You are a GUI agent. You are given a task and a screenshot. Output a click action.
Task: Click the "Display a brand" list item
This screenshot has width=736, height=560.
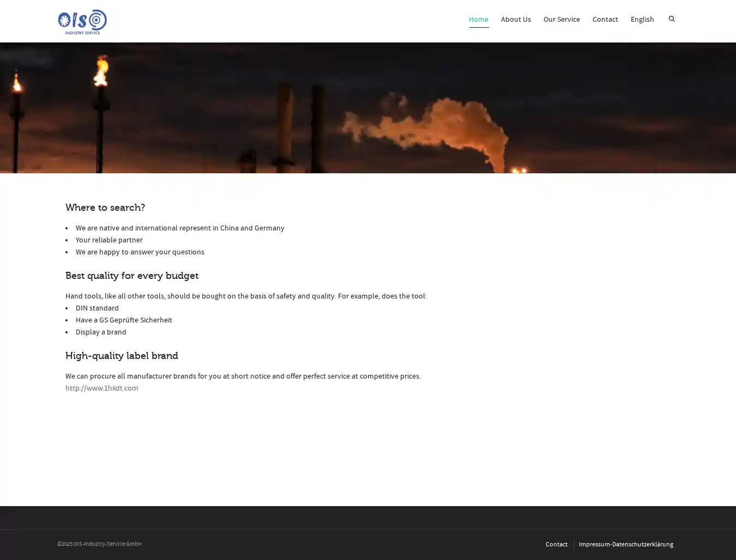[x=101, y=332]
